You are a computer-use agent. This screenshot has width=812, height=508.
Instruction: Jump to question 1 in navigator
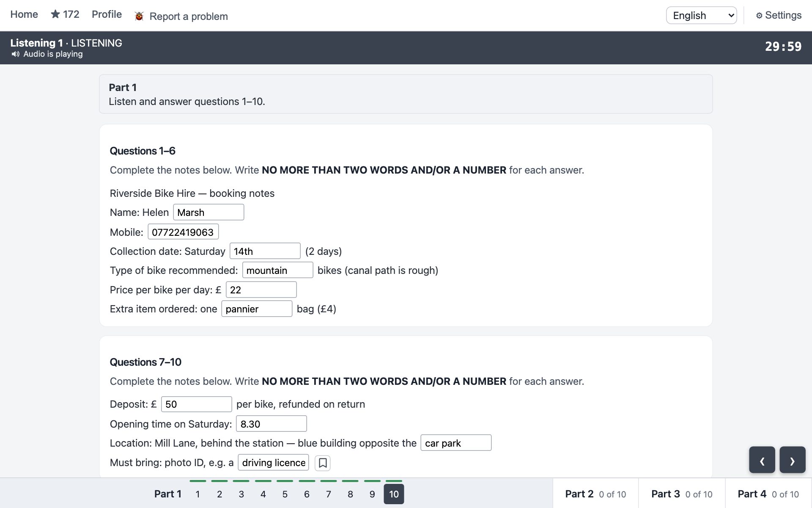click(x=198, y=494)
